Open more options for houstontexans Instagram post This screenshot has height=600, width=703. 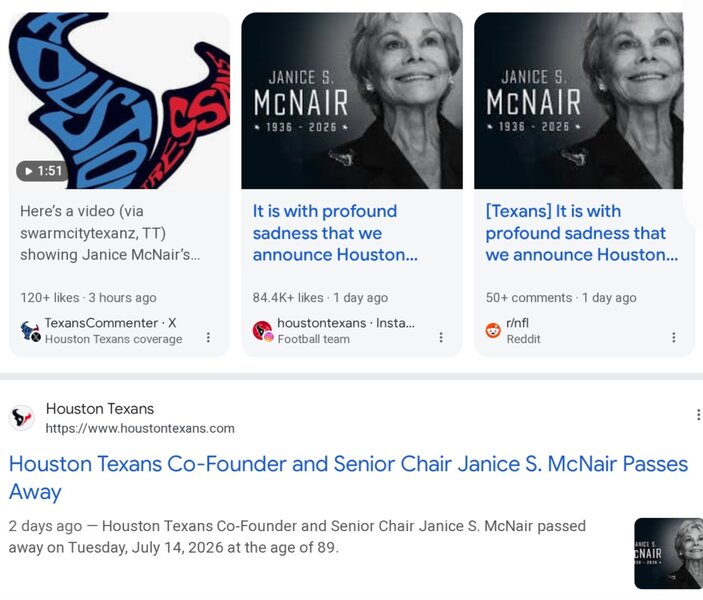coord(441,337)
